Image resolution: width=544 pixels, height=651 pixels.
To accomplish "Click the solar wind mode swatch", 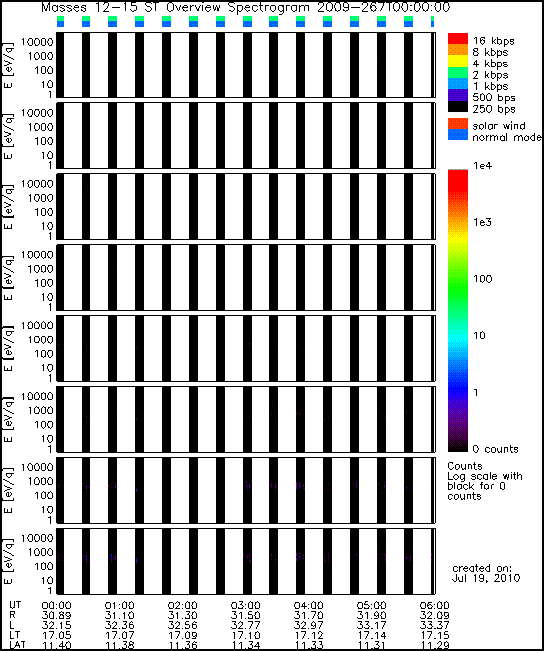I will pyautogui.click(x=458, y=124).
